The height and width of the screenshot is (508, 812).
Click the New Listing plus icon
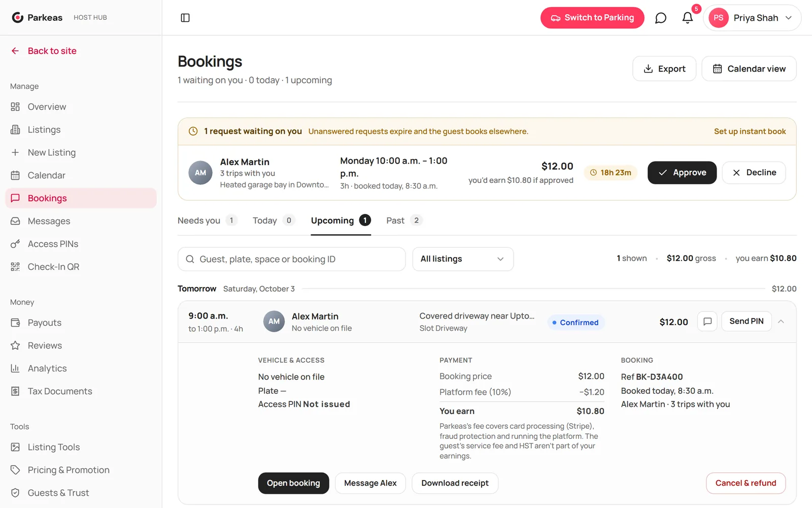coord(15,152)
